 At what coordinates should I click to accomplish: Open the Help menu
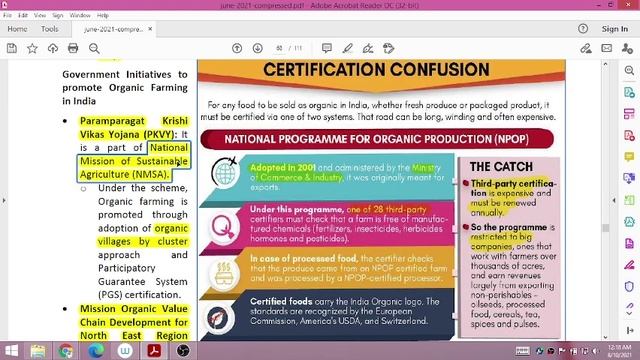[x=103, y=15]
